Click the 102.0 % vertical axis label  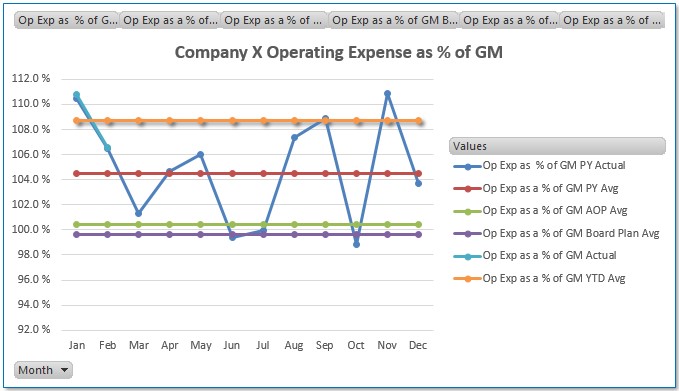[31, 204]
